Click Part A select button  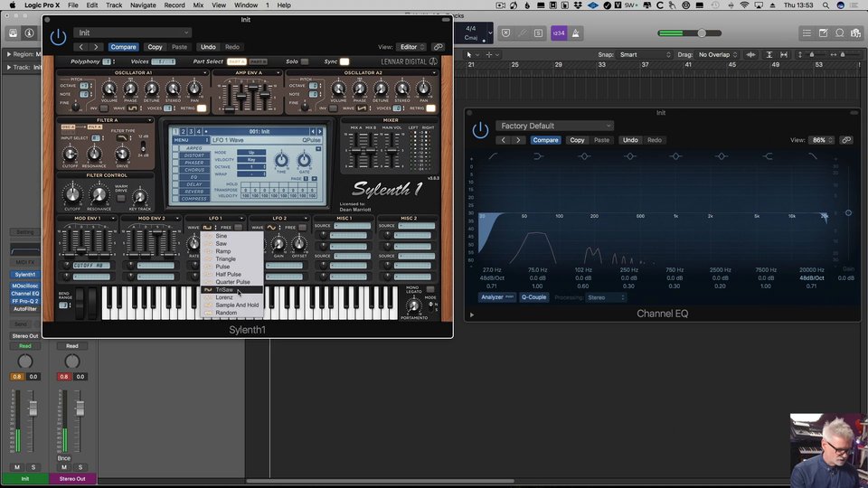[x=236, y=61]
